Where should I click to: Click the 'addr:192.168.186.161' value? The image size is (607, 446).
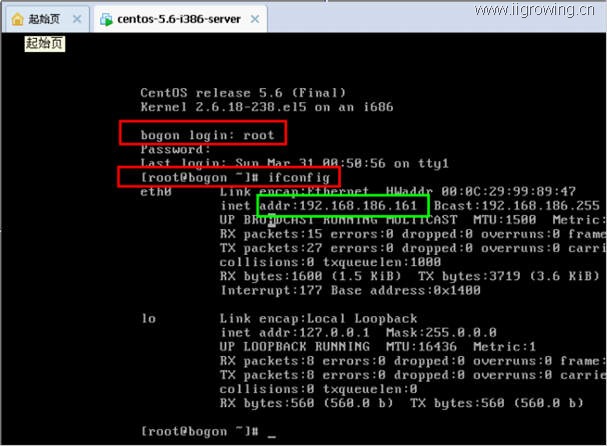[338, 206]
